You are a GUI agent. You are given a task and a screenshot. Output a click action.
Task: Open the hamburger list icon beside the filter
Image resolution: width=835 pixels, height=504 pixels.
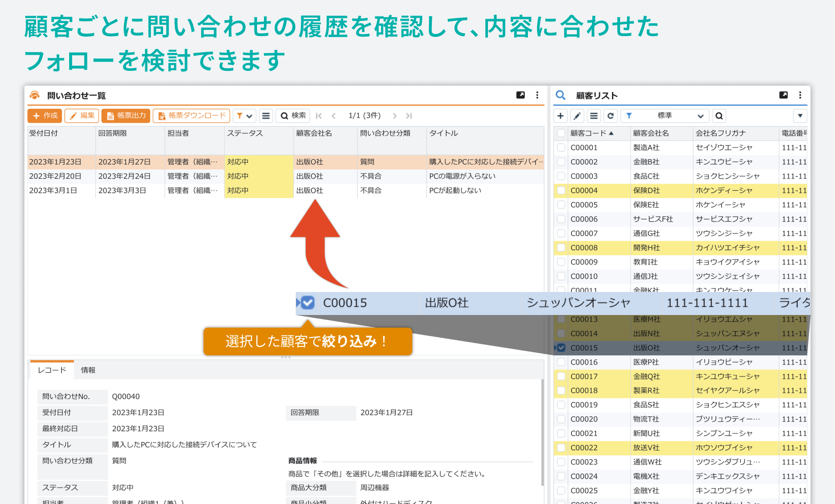pyautogui.click(x=266, y=116)
